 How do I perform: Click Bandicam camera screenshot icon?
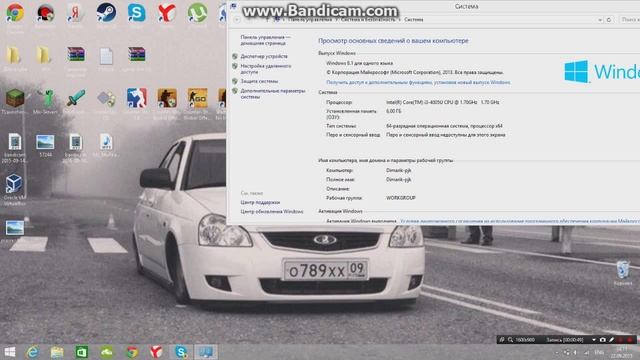tap(602, 340)
